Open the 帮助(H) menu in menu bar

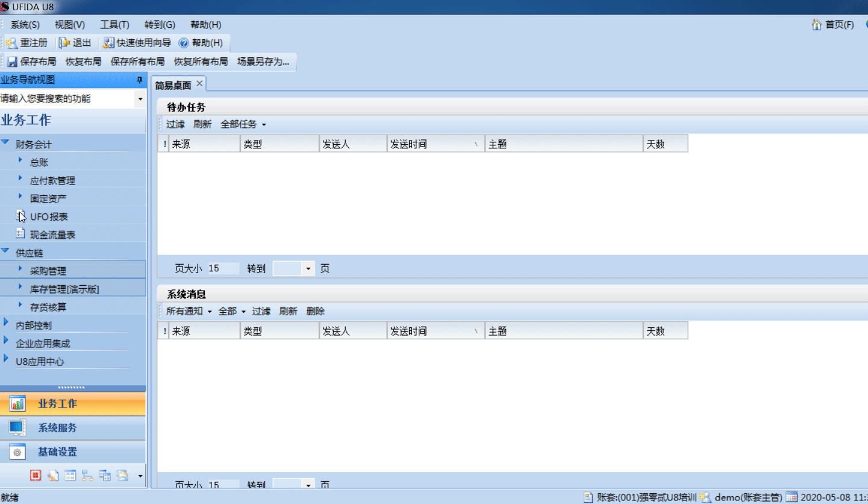pyautogui.click(x=206, y=25)
